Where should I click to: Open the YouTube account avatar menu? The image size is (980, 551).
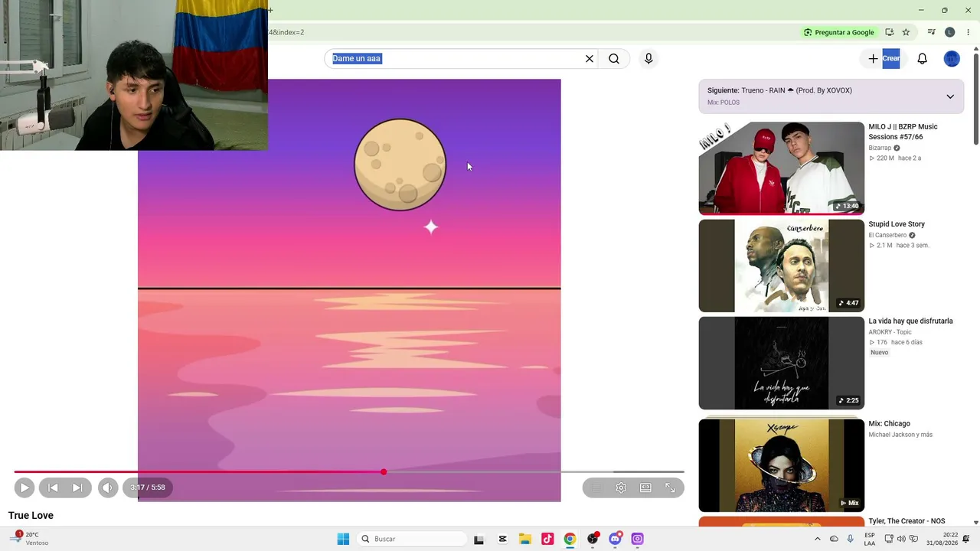coord(952,59)
